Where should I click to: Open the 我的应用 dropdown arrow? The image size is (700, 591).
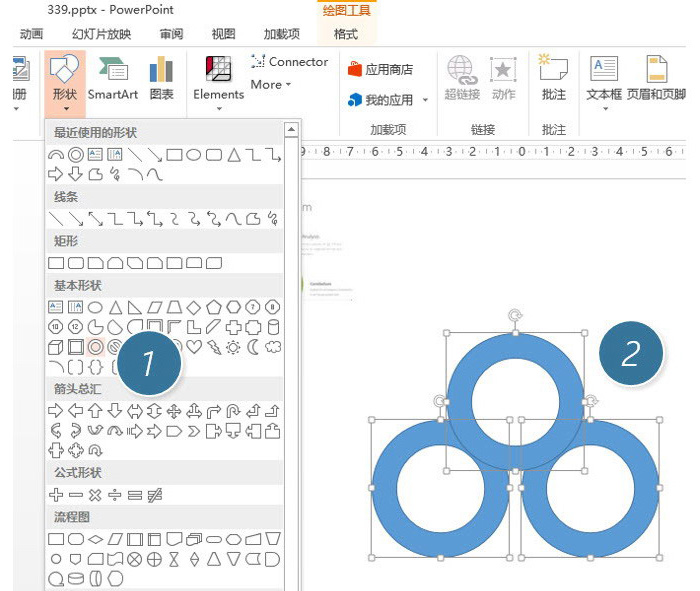[x=425, y=100]
